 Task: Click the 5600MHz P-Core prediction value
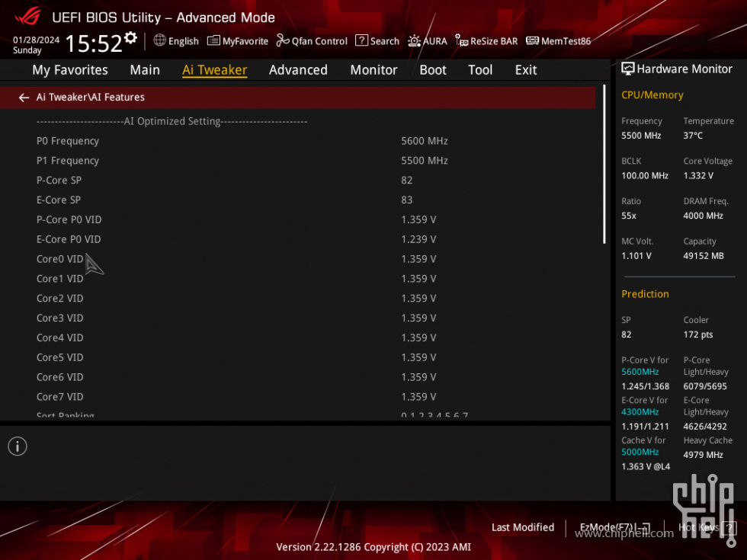640,372
